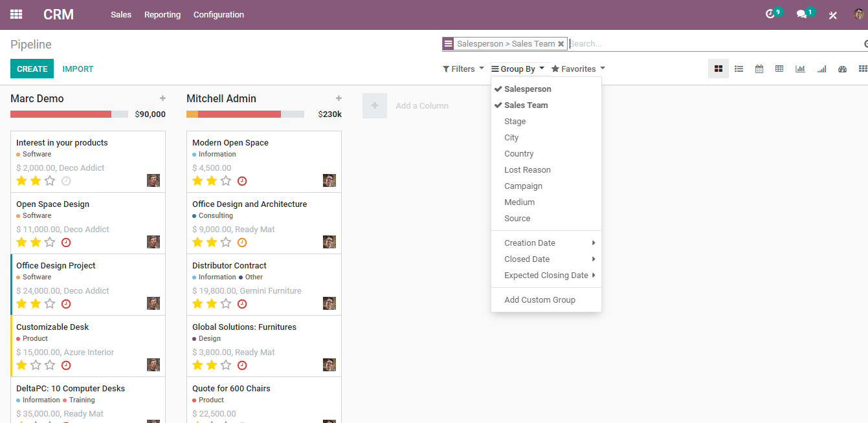The image size is (868, 423).
Task: Open activity clock on Global Solutions: Furnitures
Action: coord(242,365)
